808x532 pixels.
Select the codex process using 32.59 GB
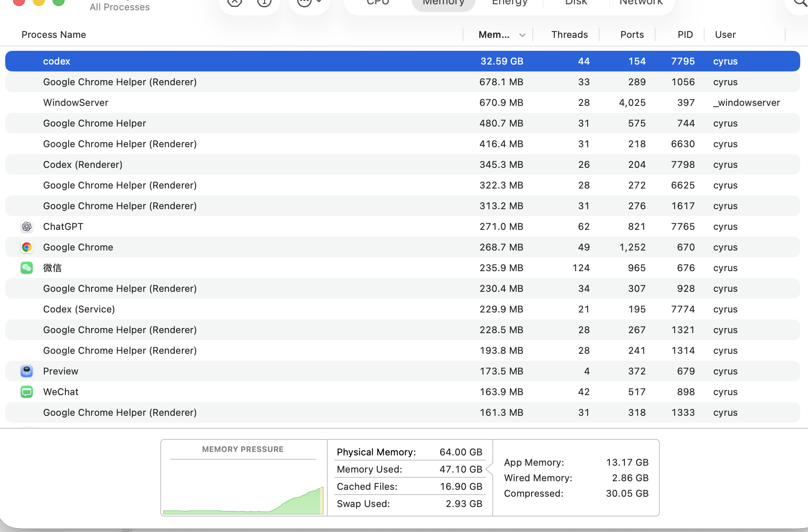[403, 61]
